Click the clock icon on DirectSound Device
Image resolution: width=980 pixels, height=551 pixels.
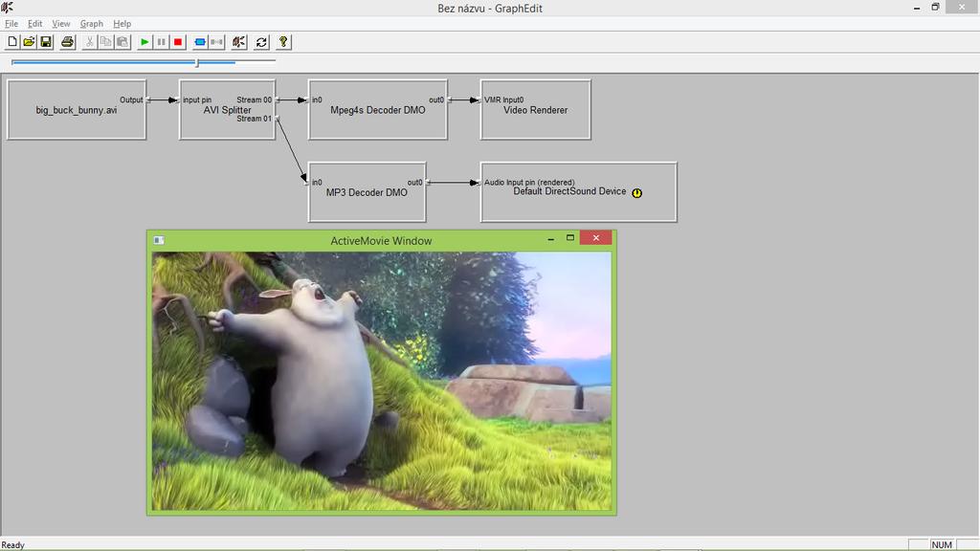[x=636, y=193]
